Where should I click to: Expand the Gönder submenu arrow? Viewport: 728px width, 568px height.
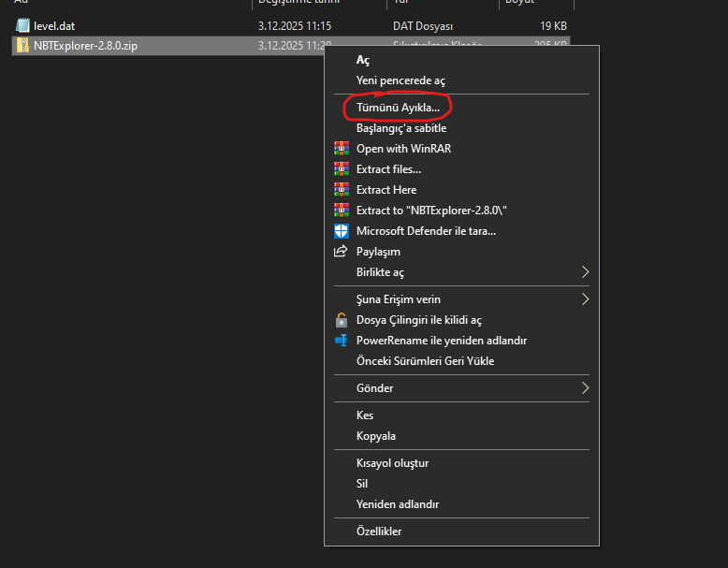[585, 388]
